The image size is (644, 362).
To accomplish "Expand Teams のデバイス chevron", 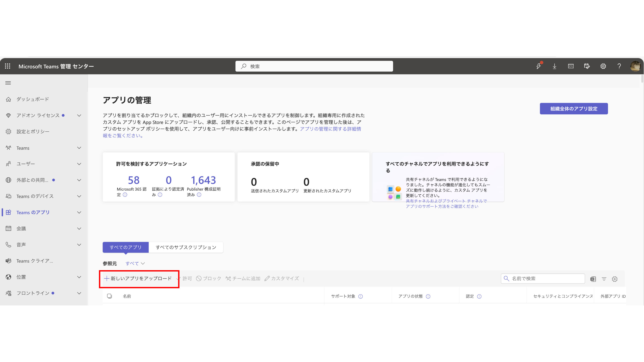I will (79, 196).
